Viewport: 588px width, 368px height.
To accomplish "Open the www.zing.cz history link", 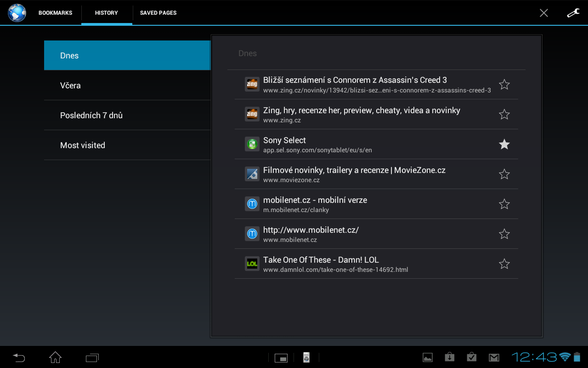I will 361,115.
